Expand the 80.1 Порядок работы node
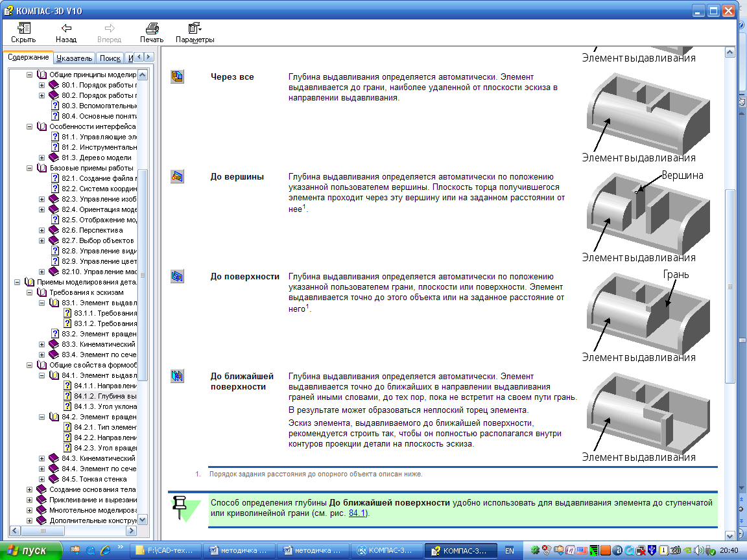Viewport: 747px width, 560px height. click(x=42, y=86)
